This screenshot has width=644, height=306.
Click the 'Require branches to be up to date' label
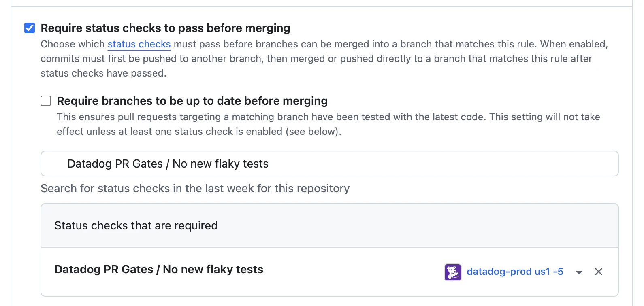click(x=192, y=101)
